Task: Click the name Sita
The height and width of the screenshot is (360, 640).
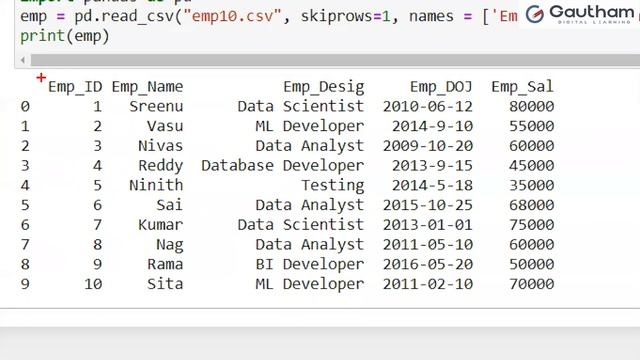Action: point(165,283)
